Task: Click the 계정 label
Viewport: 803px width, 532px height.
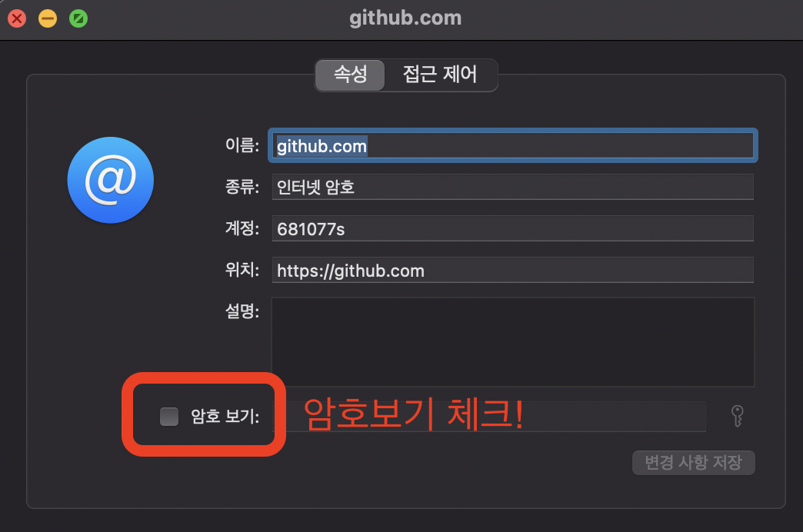Action: click(x=242, y=228)
